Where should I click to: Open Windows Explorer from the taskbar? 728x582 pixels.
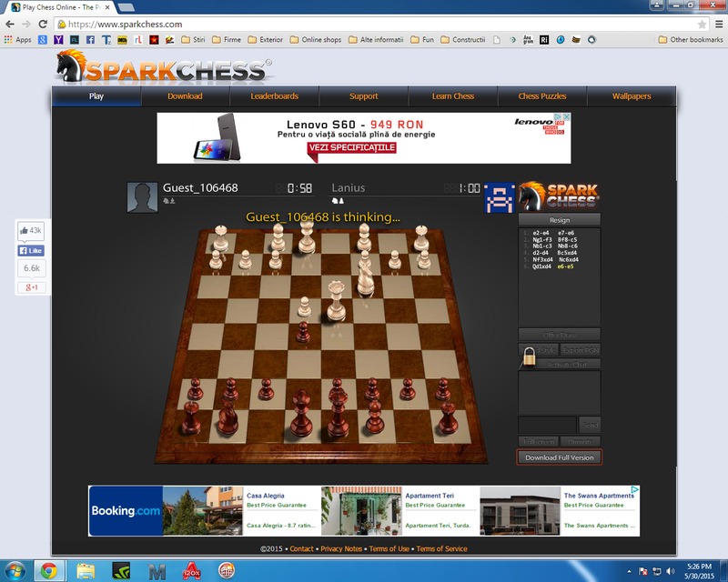click(x=86, y=571)
